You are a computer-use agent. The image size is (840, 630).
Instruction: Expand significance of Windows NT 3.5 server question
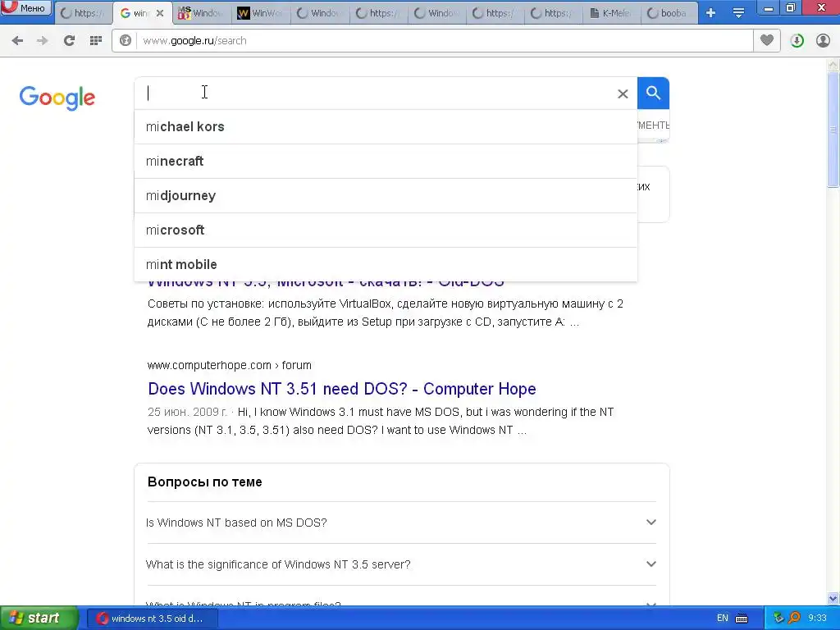tap(400, 564)
